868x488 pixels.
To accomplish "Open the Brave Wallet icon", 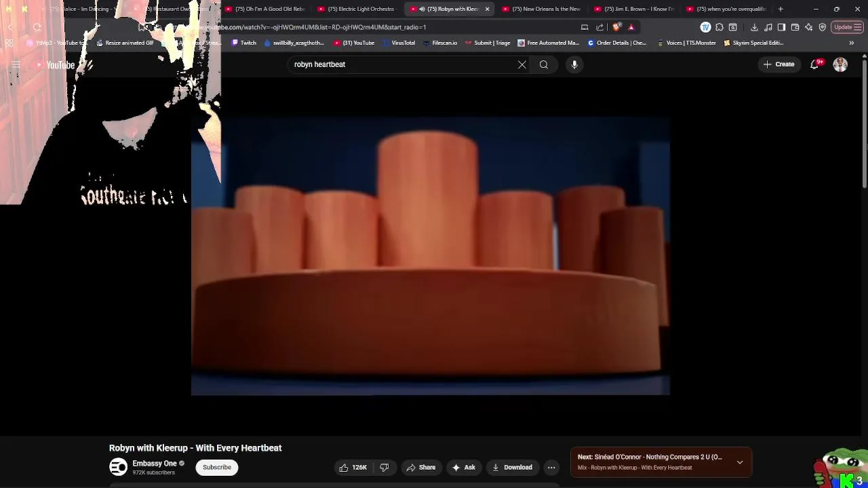I will click(x=795, y=27).
